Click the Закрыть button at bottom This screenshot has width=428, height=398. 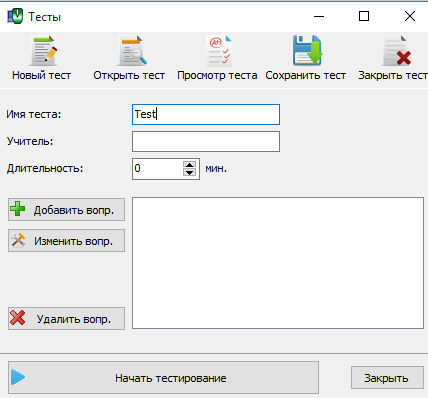pos(387,378)
